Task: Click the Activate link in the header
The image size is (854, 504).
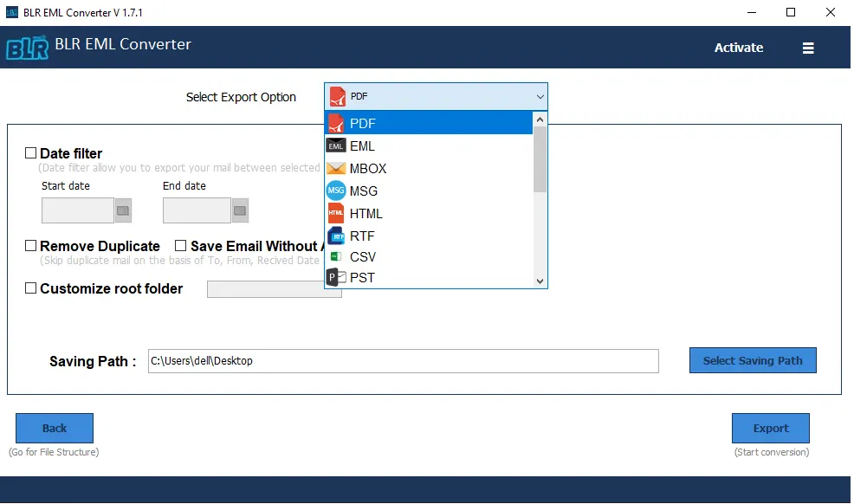Action: tap(739, 48)
